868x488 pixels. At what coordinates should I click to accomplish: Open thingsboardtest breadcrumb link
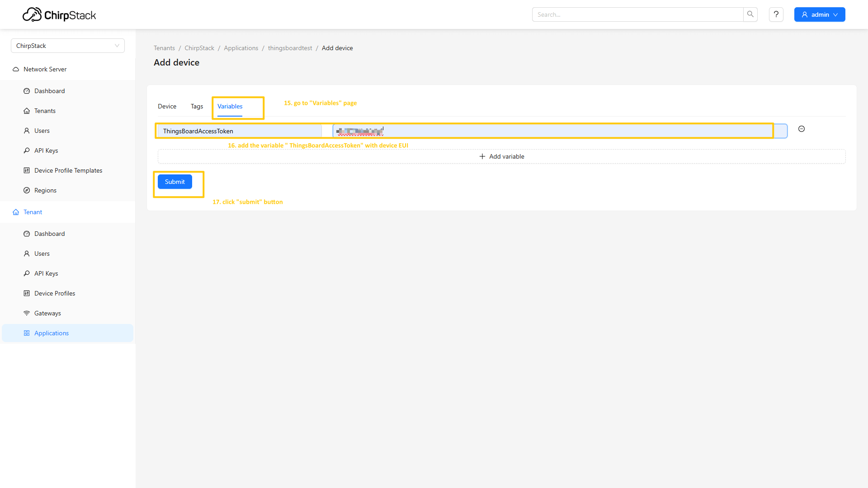[290, 48]
